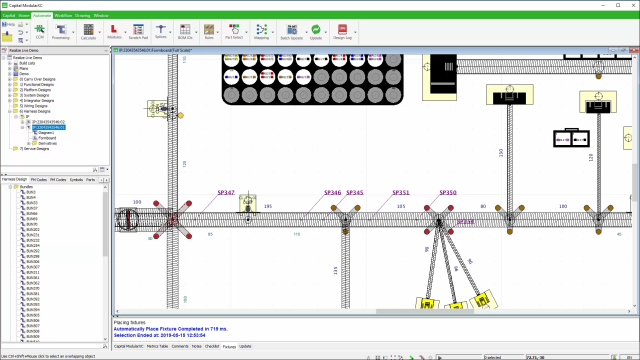640x360 pixels.
Task: Click the Help icon in toolbar
Action: (8, 24)
